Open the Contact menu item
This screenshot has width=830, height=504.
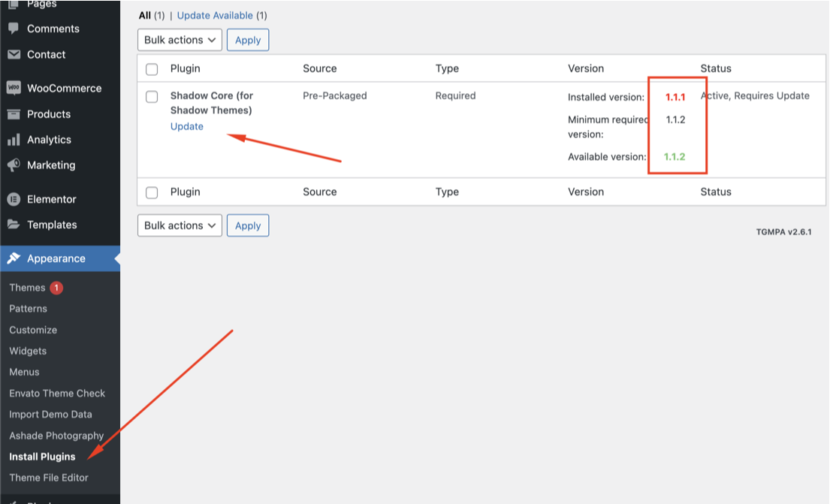click(46, 54)
